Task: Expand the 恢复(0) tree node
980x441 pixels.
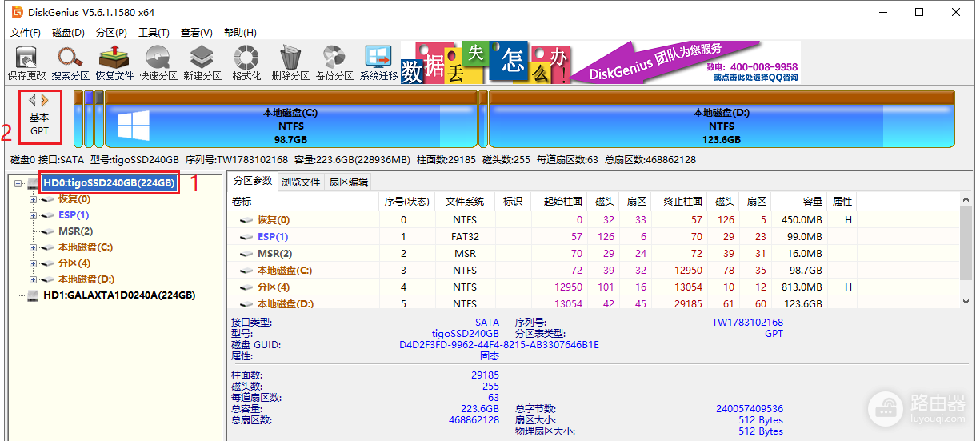Action: [x=34, y=199]
